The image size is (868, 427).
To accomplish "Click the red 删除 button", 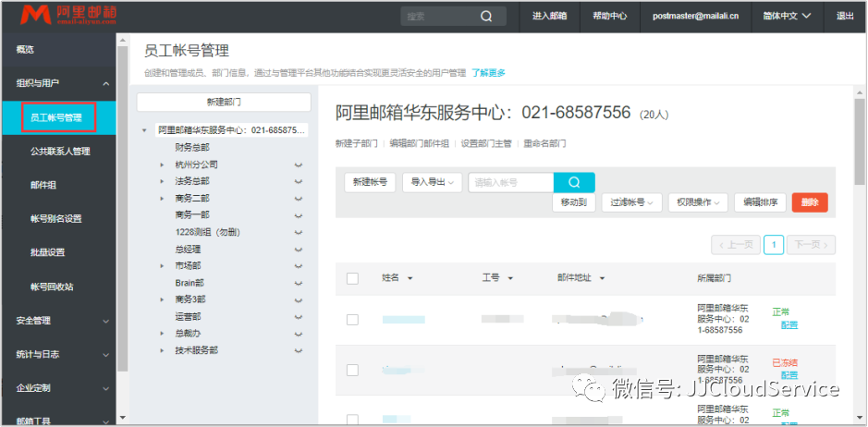I will pos(810,202).
